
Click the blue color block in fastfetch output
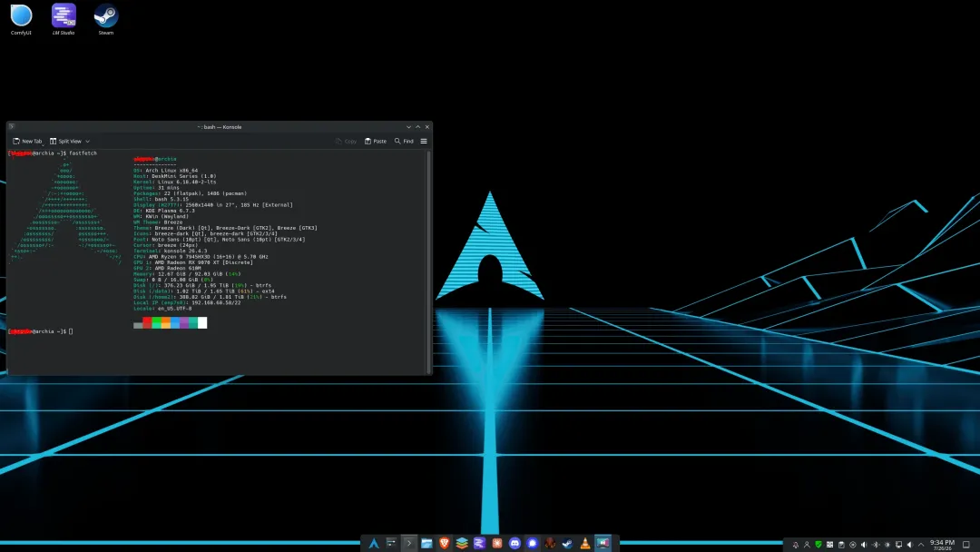[175, 322]
